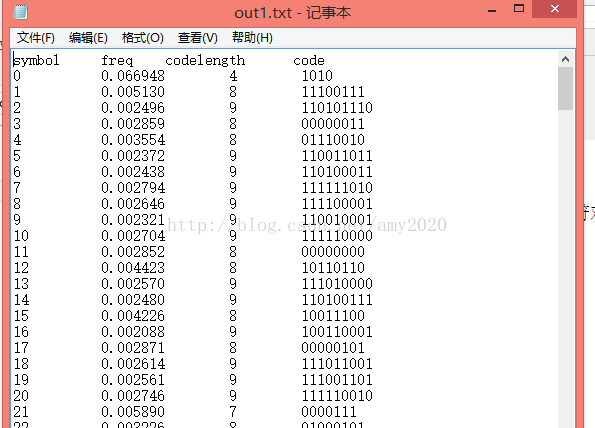Click the code 110100111
This screenshot has width=595, height=428.
click(x=337, y=300)
